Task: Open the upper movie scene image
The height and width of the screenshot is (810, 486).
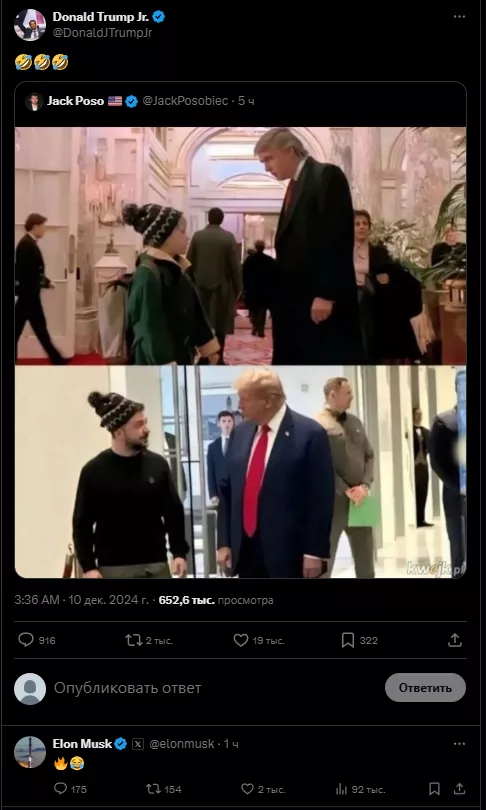Action: (241, 246)
